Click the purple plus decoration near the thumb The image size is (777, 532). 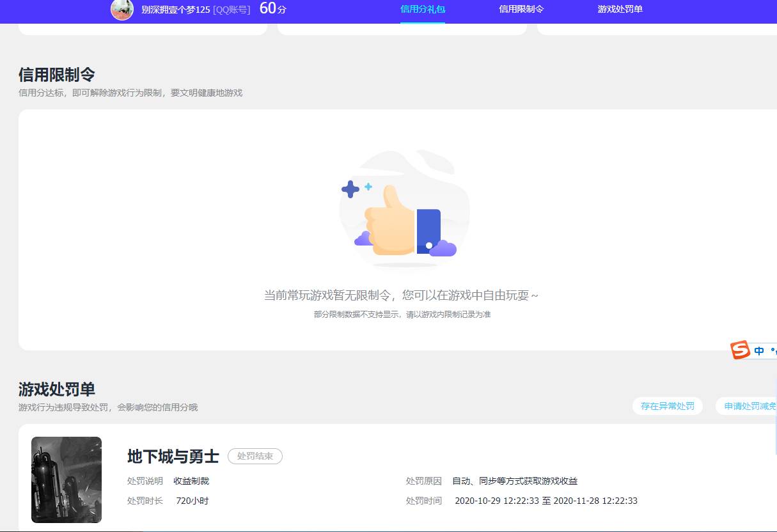click(x=350, y=189)
